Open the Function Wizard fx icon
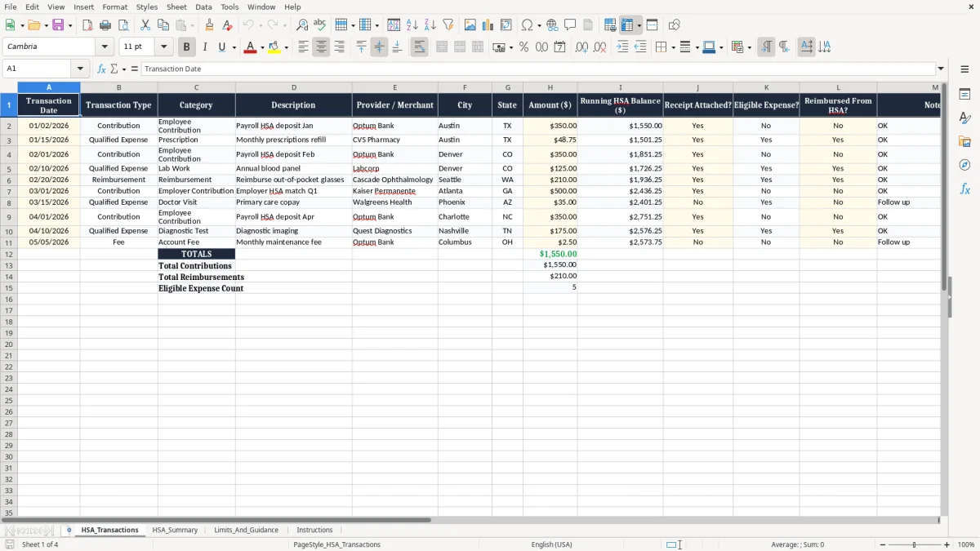This screenshot has height=551, width=980. 101,69
